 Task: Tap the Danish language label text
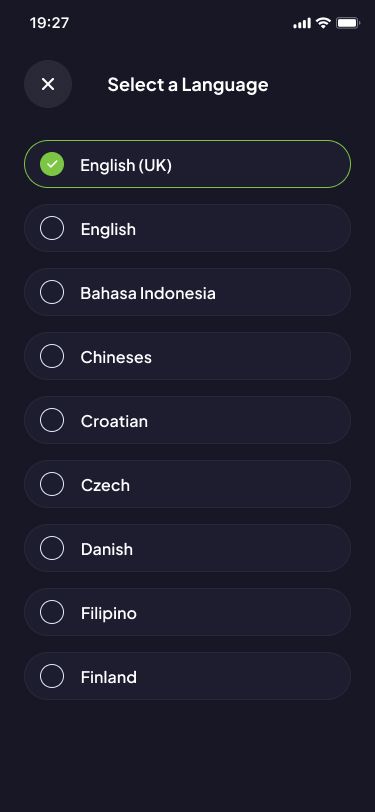pos(107,549)
